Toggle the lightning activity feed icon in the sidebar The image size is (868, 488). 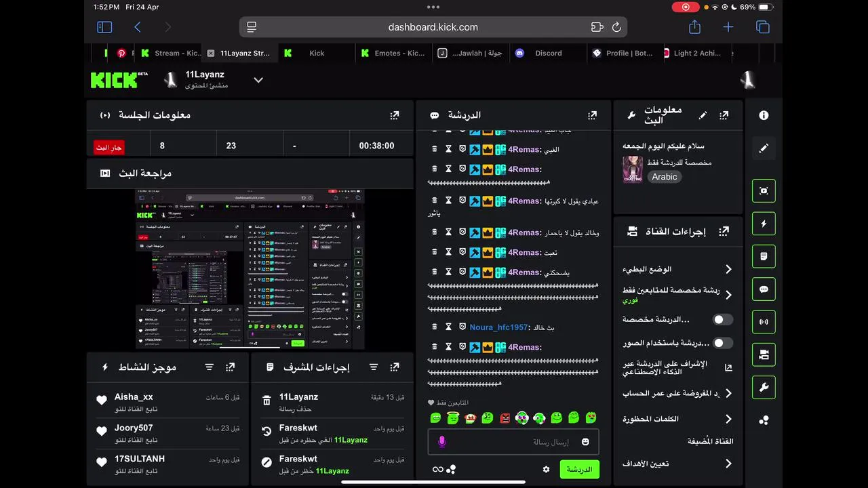[x=764, y=224]
